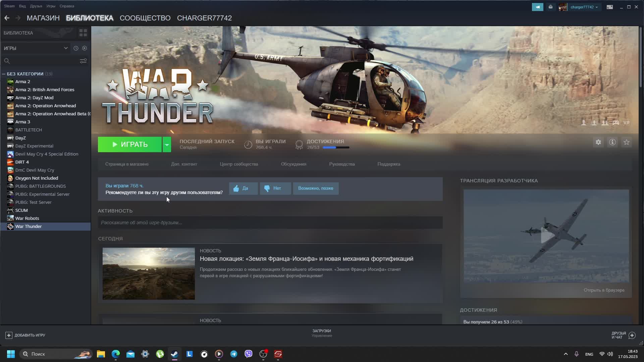Open the Поддержка tab

coord(389,164)
